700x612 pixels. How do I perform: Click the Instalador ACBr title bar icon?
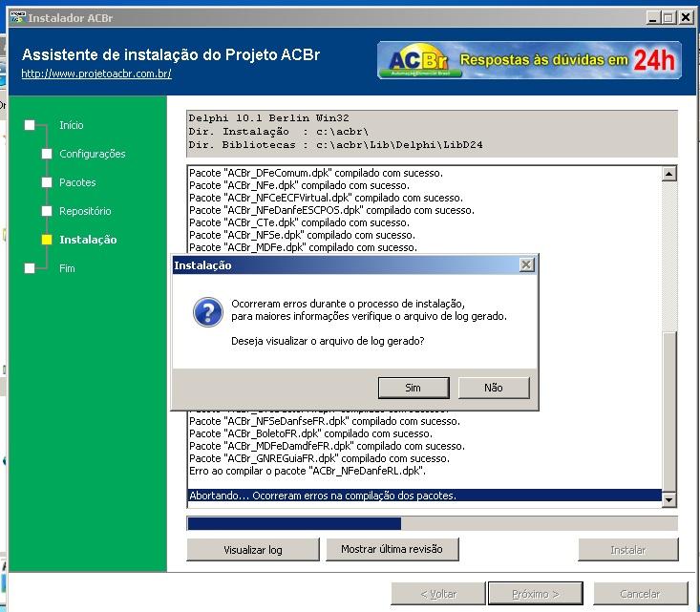(x=18, y=18)
